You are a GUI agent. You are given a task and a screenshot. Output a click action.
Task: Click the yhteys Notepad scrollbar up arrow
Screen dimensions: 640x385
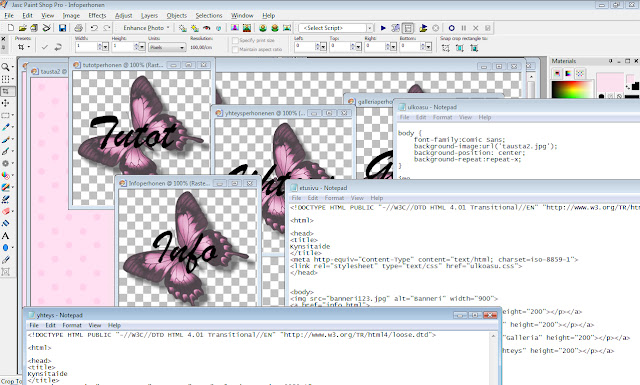(493, 336)
